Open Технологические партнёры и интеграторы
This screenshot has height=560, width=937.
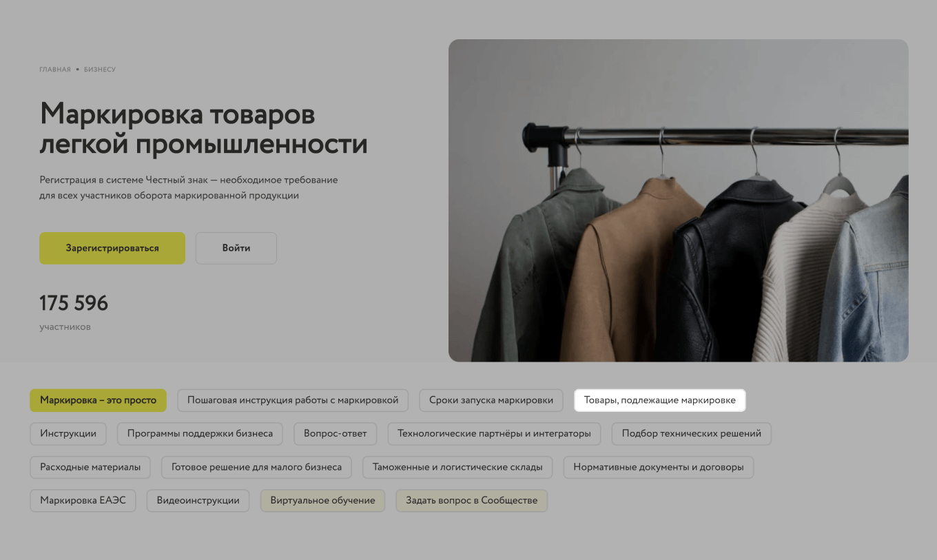494,434
